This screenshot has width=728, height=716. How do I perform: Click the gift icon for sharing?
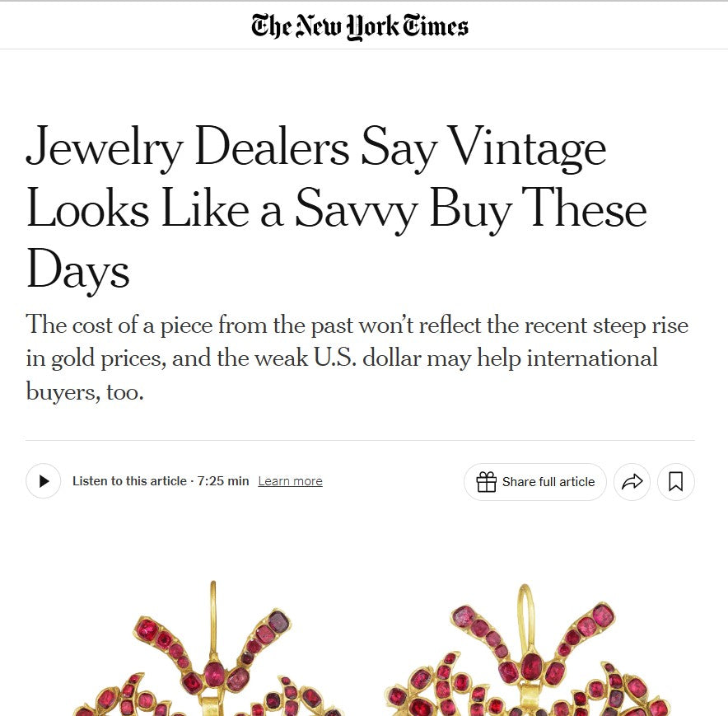[487, 482]
